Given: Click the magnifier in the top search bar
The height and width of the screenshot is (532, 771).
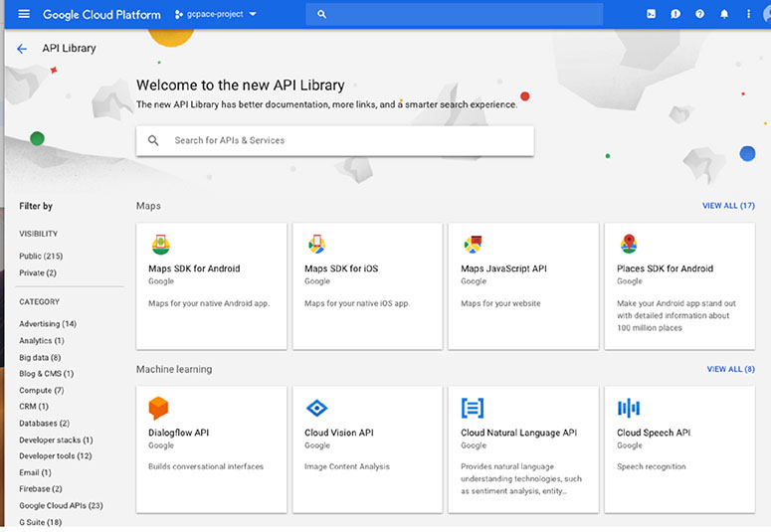Looking at the screenshot, I should point(321,14).
